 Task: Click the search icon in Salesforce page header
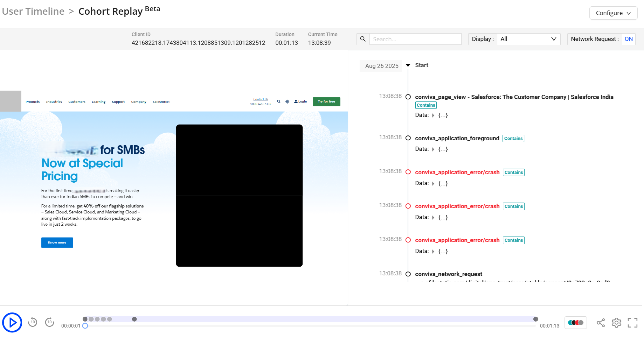tap(279, 101)
